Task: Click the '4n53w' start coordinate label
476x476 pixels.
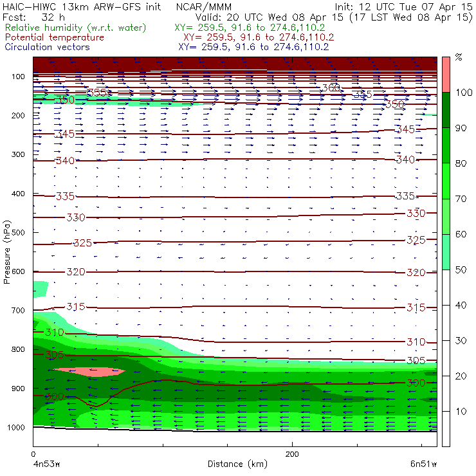Action: tap(46, 464)
